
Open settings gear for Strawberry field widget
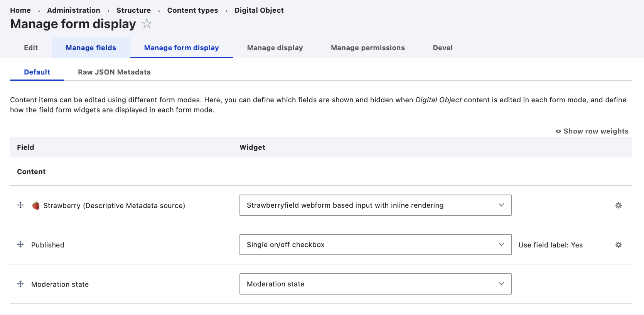pos(618,205)
